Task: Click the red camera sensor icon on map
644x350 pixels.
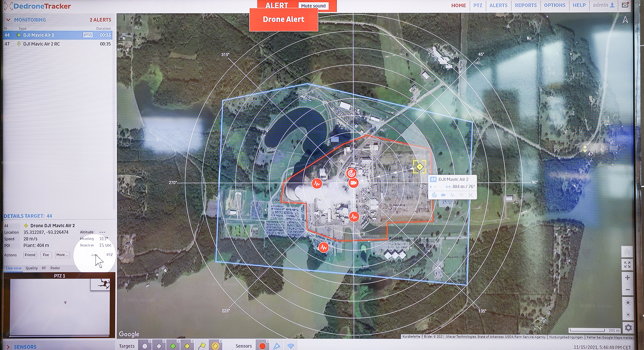Action: tap(353, 183)
